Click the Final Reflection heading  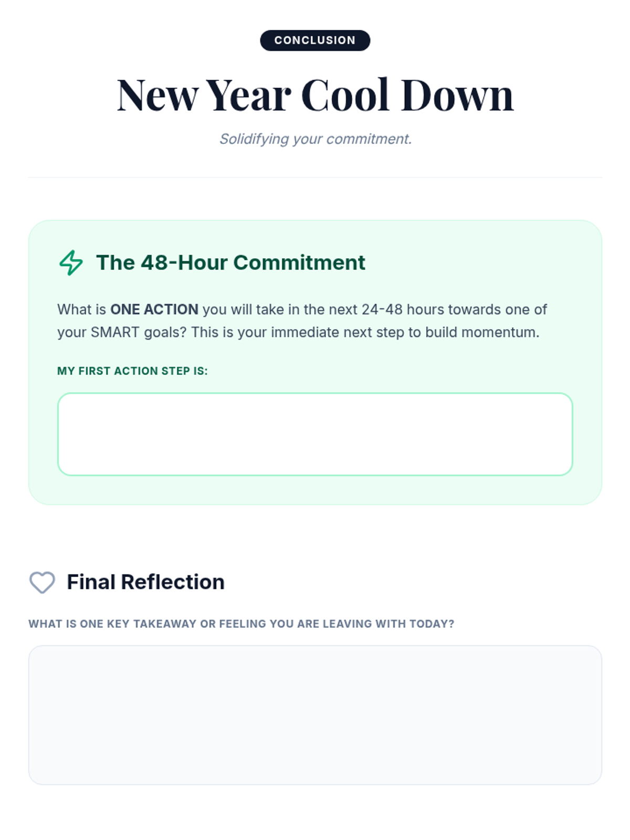tap(145, 582)
